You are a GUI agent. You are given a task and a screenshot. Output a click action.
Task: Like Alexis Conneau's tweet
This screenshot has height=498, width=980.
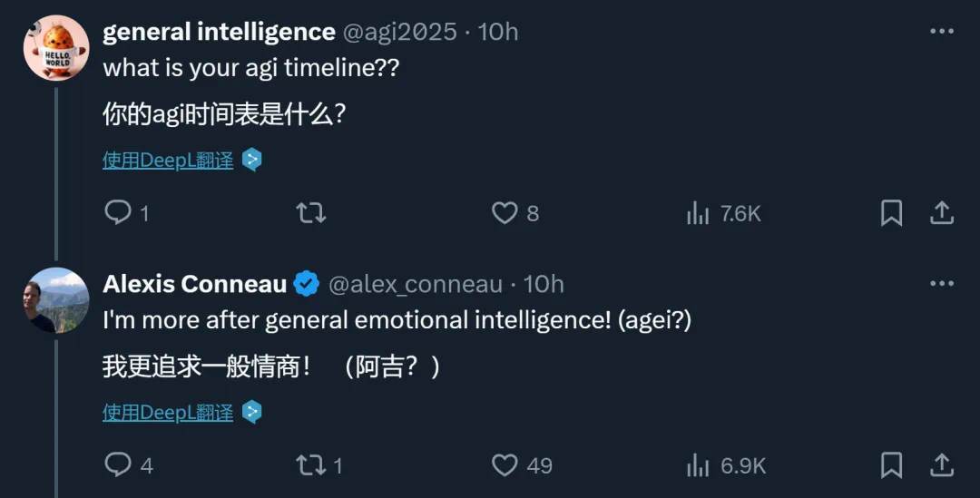[x=505, y=465]
